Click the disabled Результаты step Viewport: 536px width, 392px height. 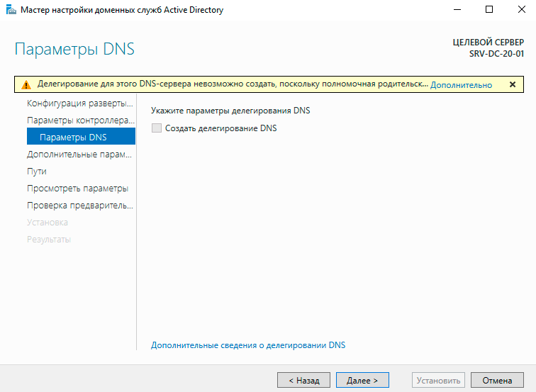(x=49, y=240)
